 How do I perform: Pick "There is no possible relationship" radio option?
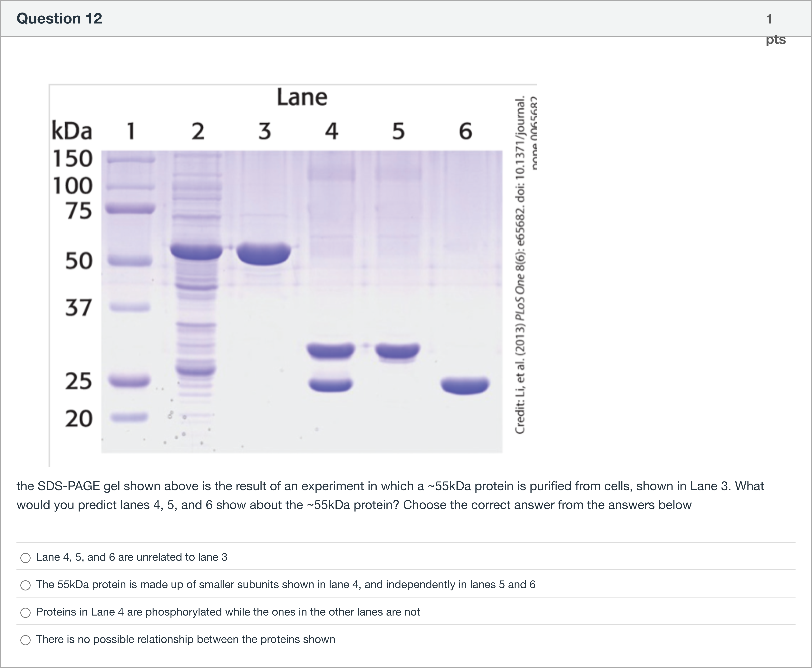(x=25, y=640)
